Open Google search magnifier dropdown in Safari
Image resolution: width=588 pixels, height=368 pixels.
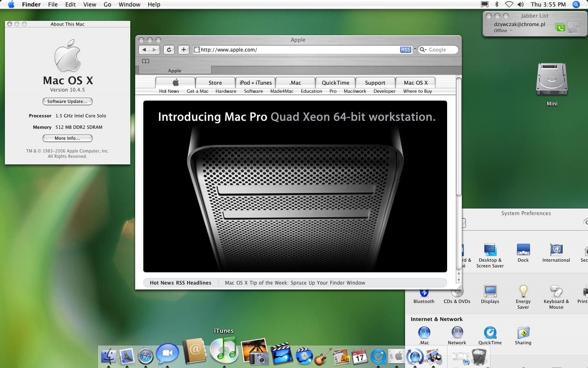coord(423,49)
